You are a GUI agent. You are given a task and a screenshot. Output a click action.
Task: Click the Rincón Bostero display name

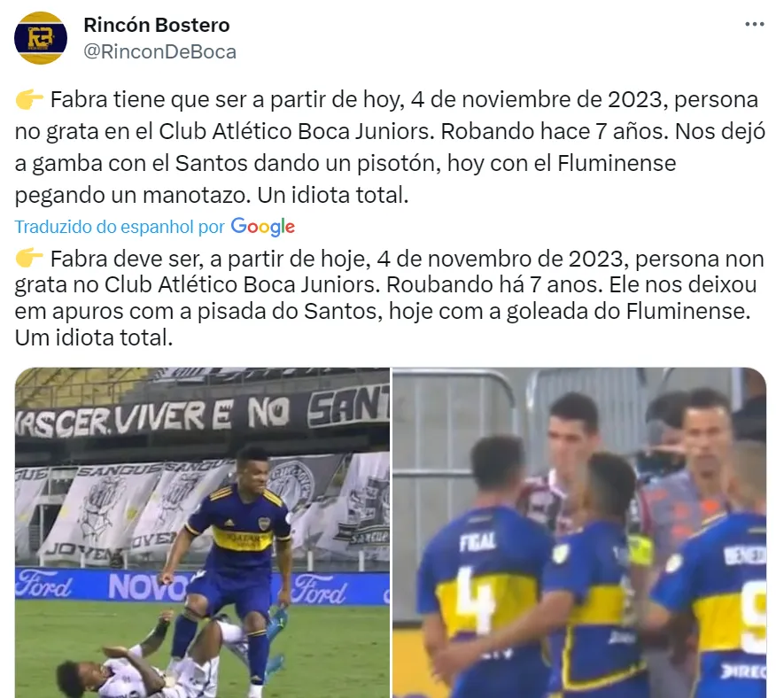157,25
